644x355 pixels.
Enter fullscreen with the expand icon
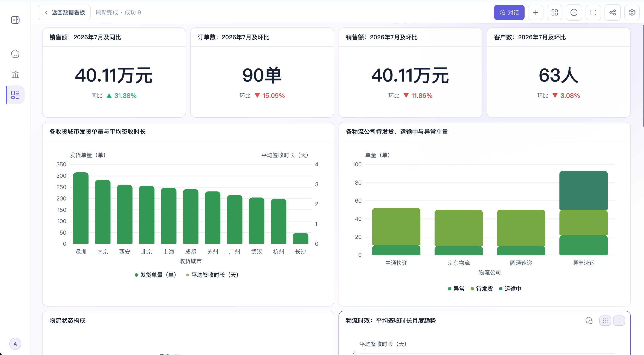tap(593, 12)
